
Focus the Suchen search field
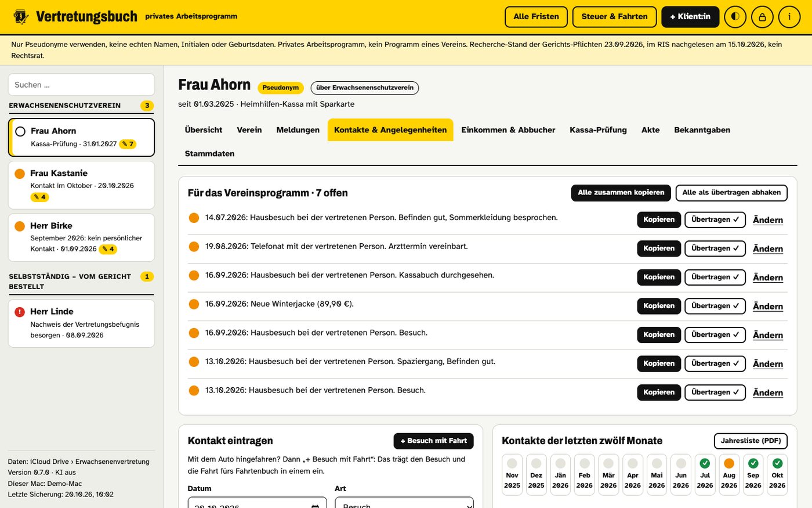(x=82, y=85)
